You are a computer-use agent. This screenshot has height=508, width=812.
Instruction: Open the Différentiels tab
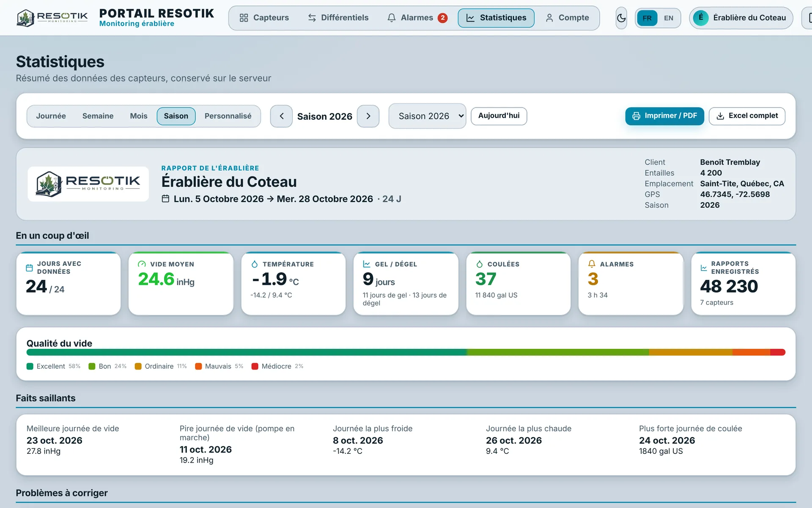click(x=338, y=18)
